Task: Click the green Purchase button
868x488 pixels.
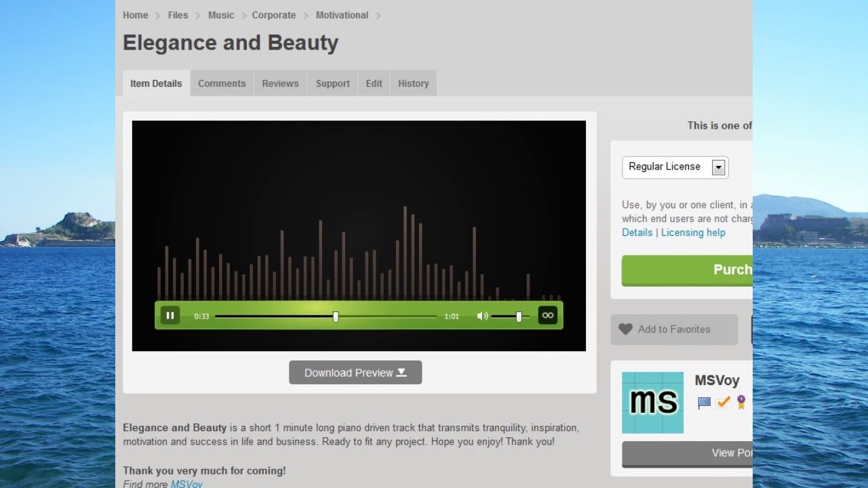Action: [687, 270]
